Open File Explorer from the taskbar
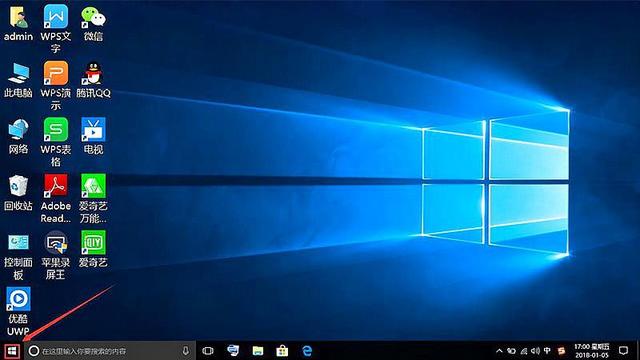Viewport: 640px width, 360px height. (x=258, y=351)
